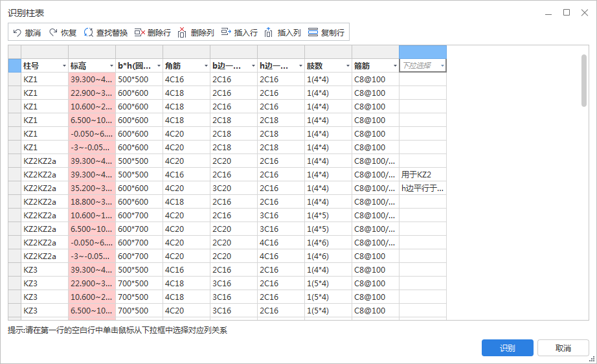This screenshot has height=364, width=597.
Task: Close the 识别柱表 dialog
Action: (x=585, y=12)
